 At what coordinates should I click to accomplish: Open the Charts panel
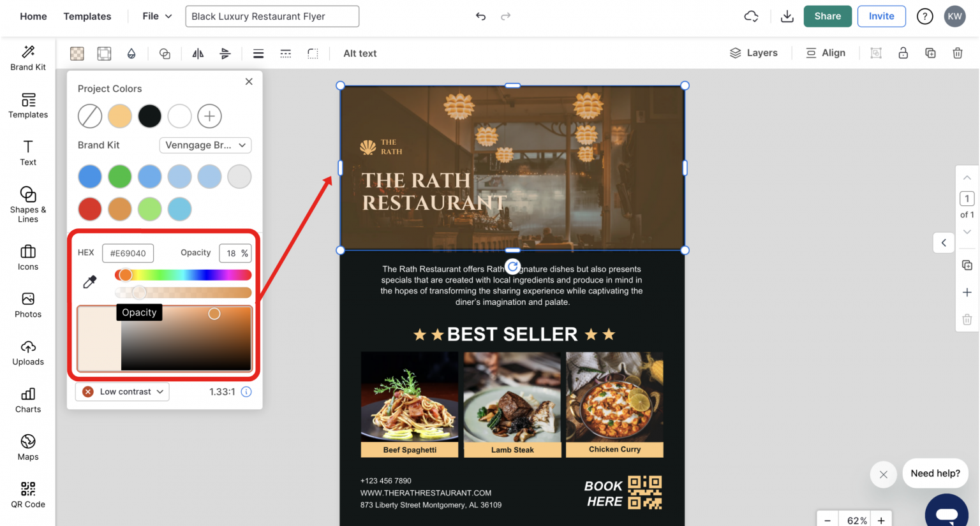coord(27,400)
